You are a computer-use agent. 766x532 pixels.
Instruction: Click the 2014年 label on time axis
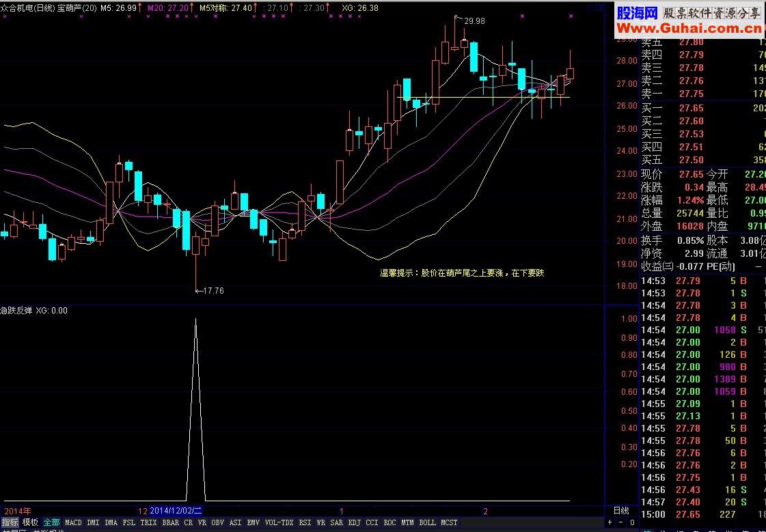[x=18, y=511]
